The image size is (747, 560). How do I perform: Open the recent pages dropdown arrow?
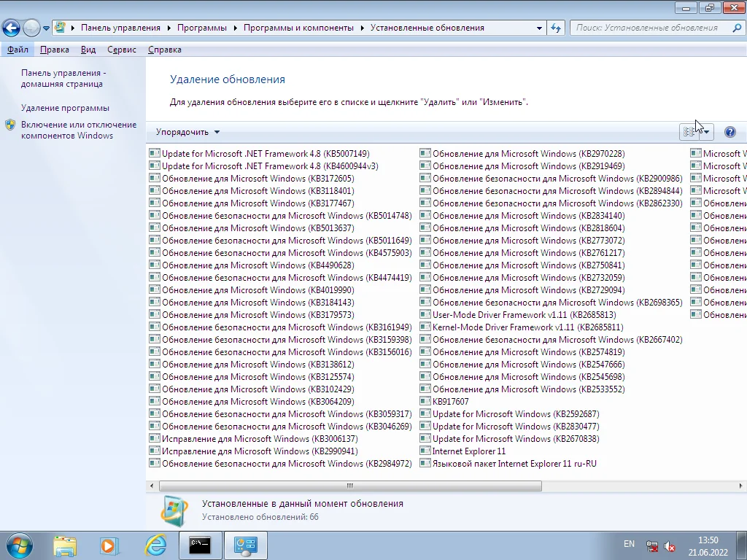pyautogui.click(x=46, y=28)
